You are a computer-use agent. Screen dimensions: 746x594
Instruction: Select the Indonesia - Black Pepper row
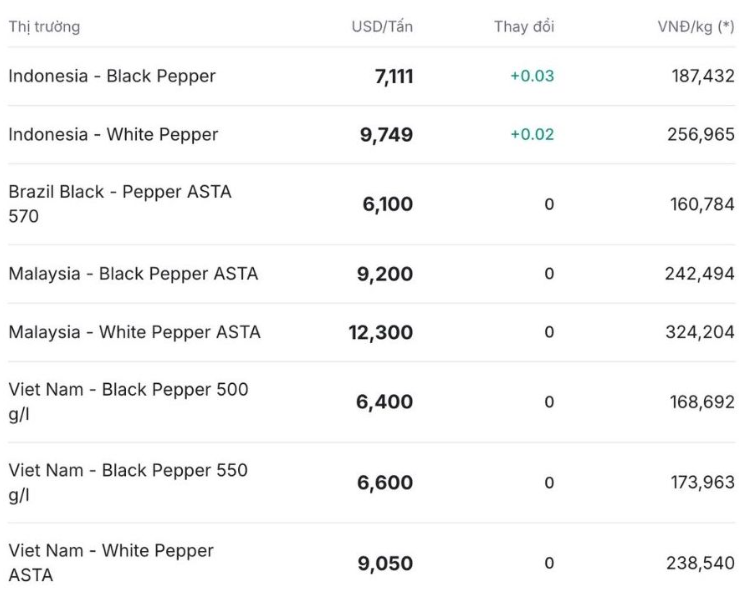[112, 76]
